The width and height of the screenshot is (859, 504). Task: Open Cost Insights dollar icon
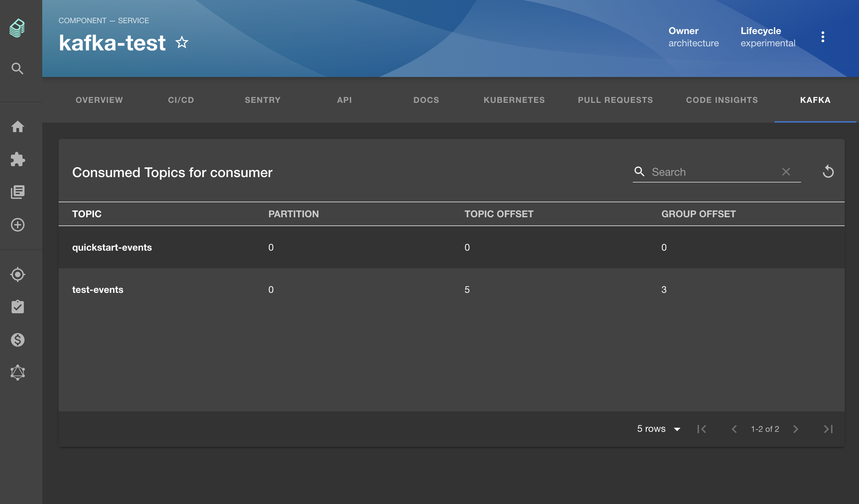tap(17, 340)
